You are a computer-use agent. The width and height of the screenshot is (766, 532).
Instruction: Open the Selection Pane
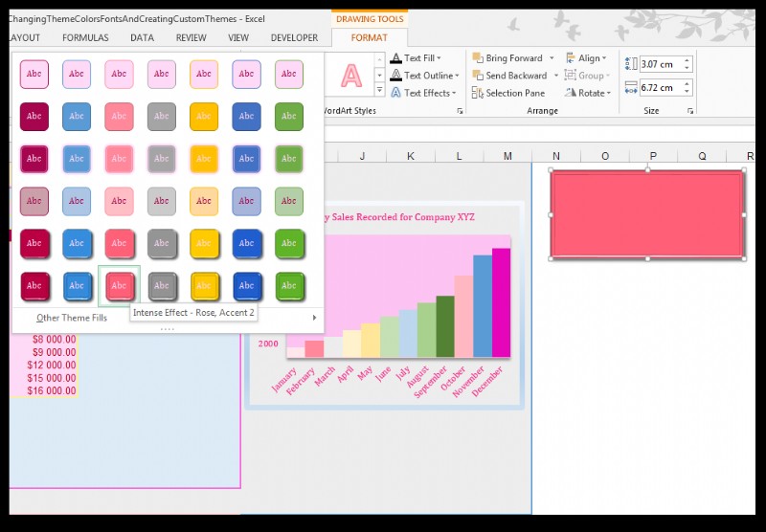508,93
